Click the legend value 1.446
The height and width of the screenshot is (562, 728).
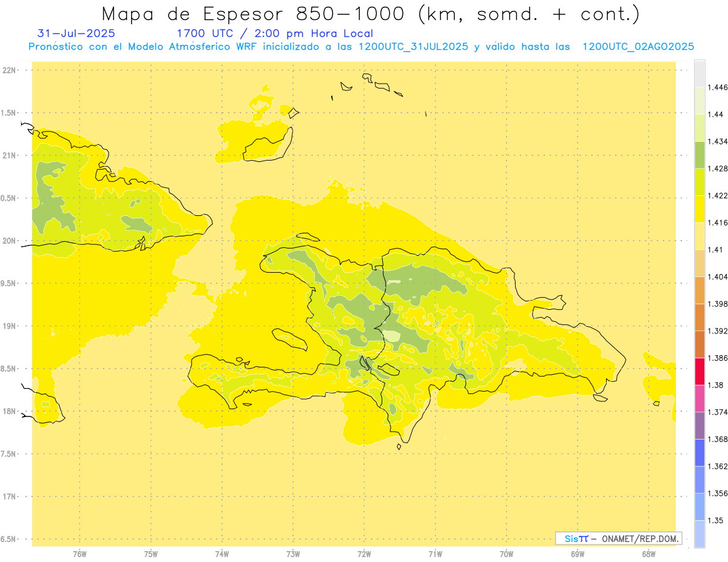pos(718,87)
